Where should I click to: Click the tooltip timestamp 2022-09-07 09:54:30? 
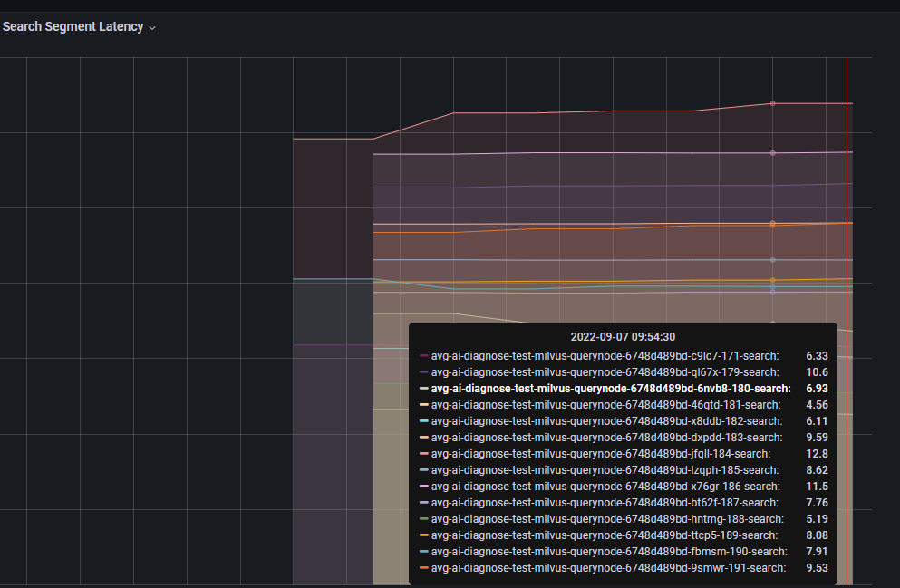[x=623, y=336]
